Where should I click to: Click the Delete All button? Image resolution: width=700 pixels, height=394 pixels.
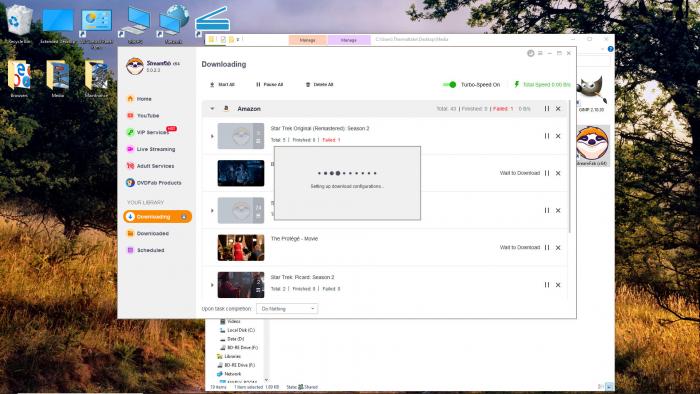tap(319, 84)
